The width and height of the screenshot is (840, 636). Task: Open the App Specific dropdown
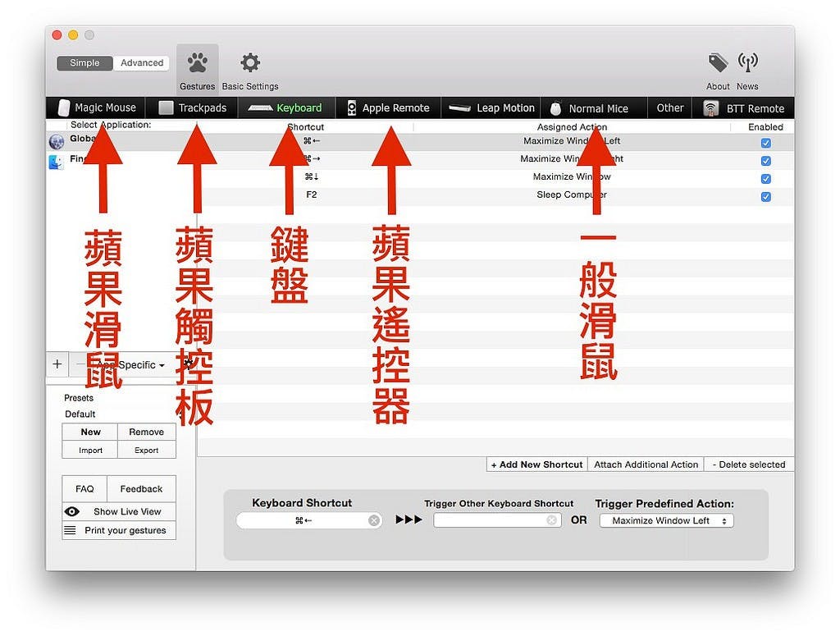[132, 365]
